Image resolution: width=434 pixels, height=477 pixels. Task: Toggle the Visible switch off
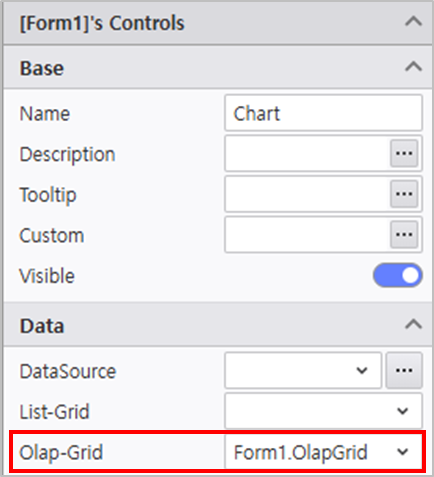click(398, 275)
